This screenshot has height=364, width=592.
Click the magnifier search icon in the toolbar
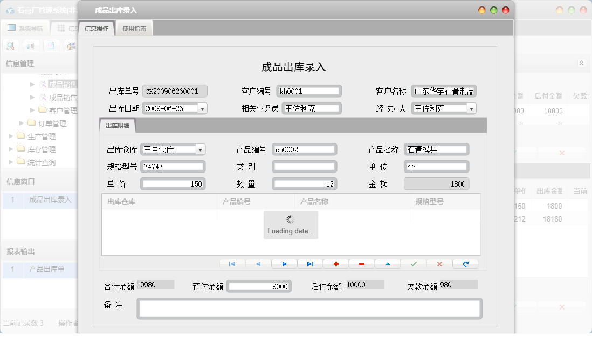click(x=10, y=45)
